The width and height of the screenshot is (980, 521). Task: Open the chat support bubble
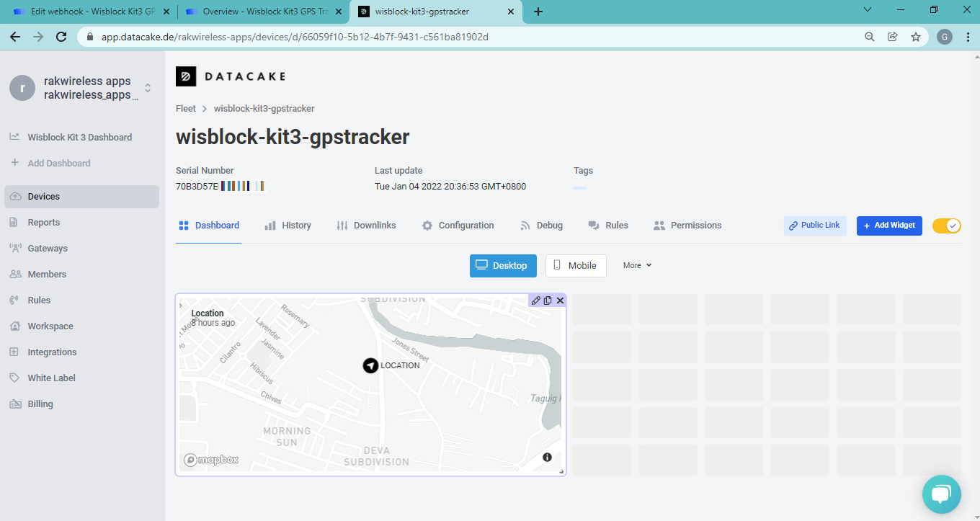[x=941, y=494]
